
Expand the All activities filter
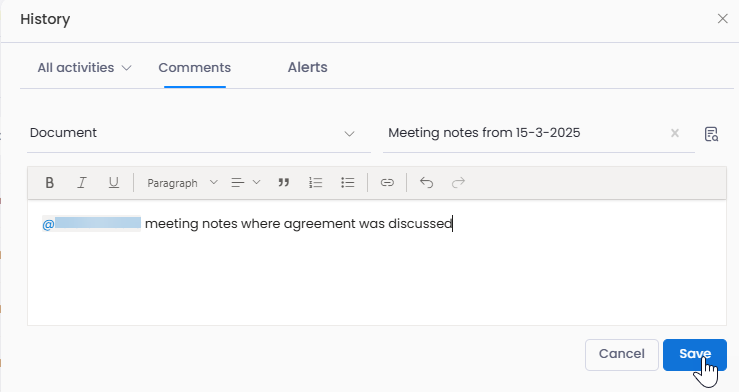(x=84, y=68)
